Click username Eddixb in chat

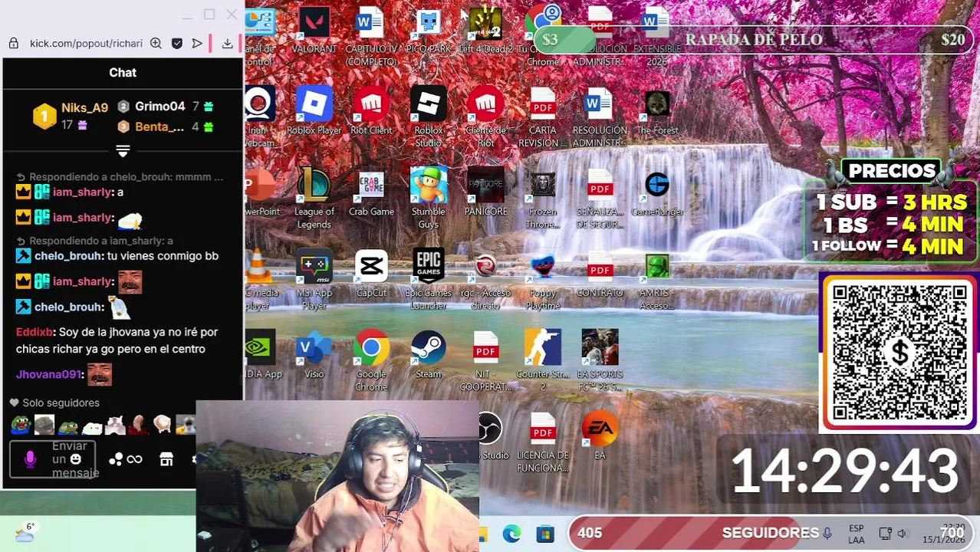(35, 332)
